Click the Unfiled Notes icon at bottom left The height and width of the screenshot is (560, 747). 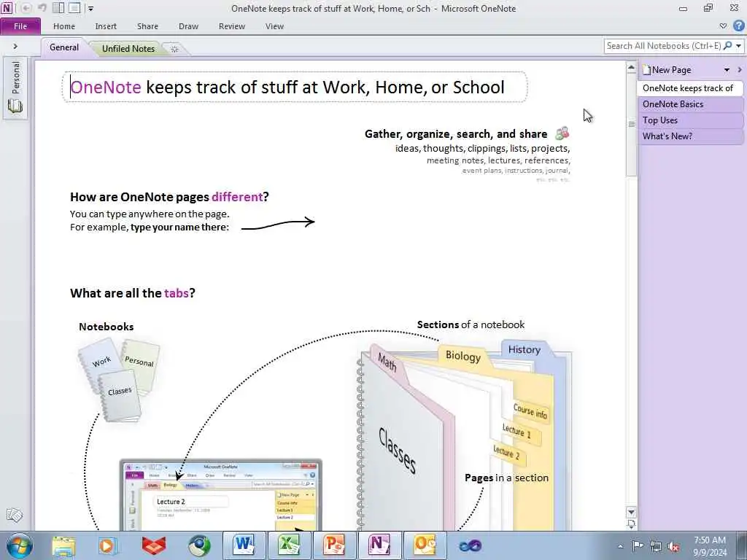[15, 516]
